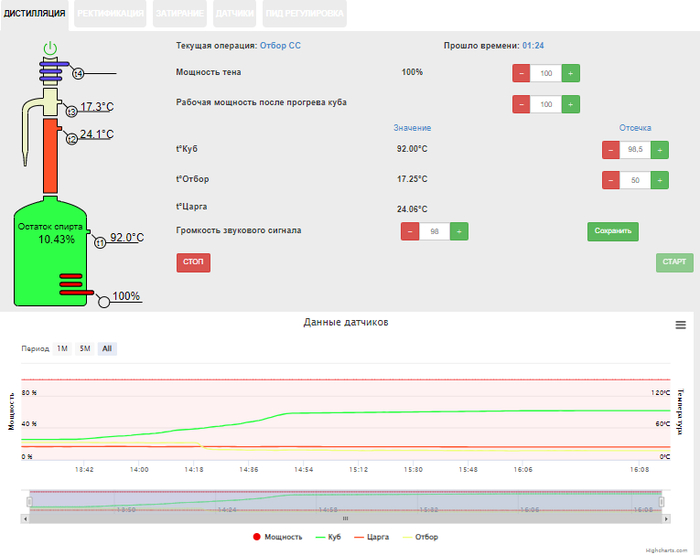
Task: Click the green plus for heater power
Action: pos(570,74)
